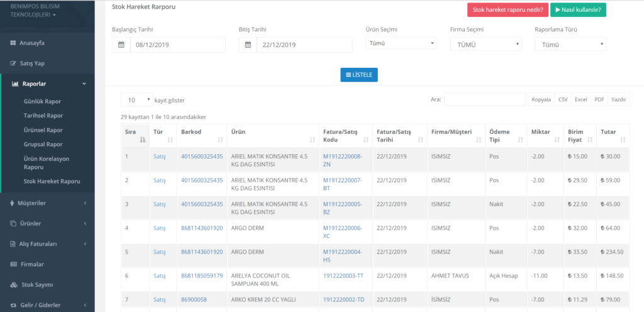The width and height of the screenshot is (644, 312).
Task: Open Stok Hareket Raporu from sidebar
Action: tap(52, 181)
